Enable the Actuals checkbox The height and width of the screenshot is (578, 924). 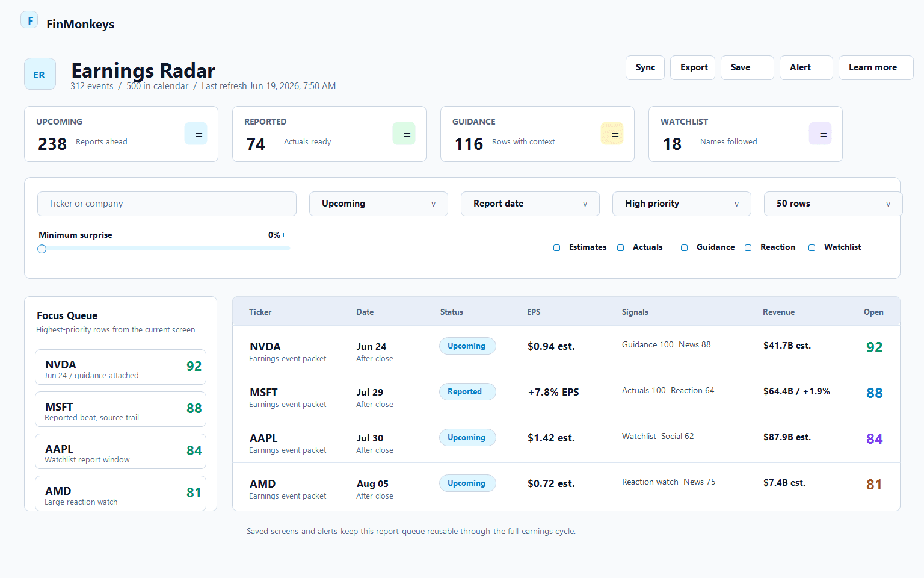click(621, 247)
